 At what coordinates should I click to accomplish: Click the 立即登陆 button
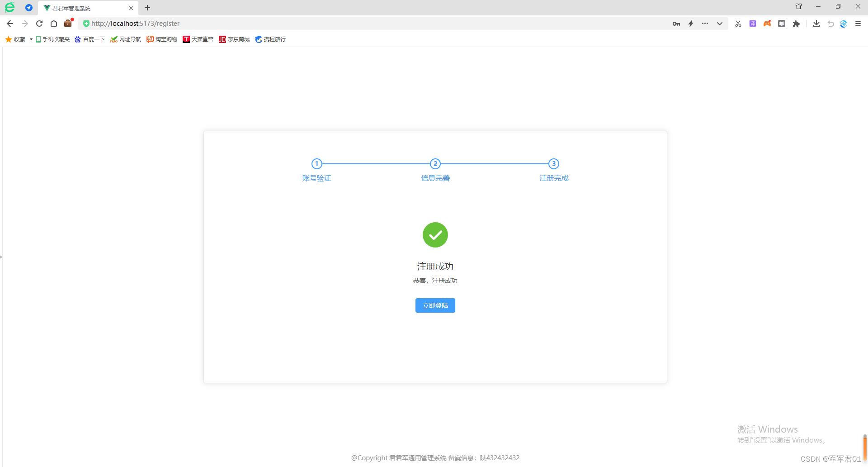click(435, 305)
